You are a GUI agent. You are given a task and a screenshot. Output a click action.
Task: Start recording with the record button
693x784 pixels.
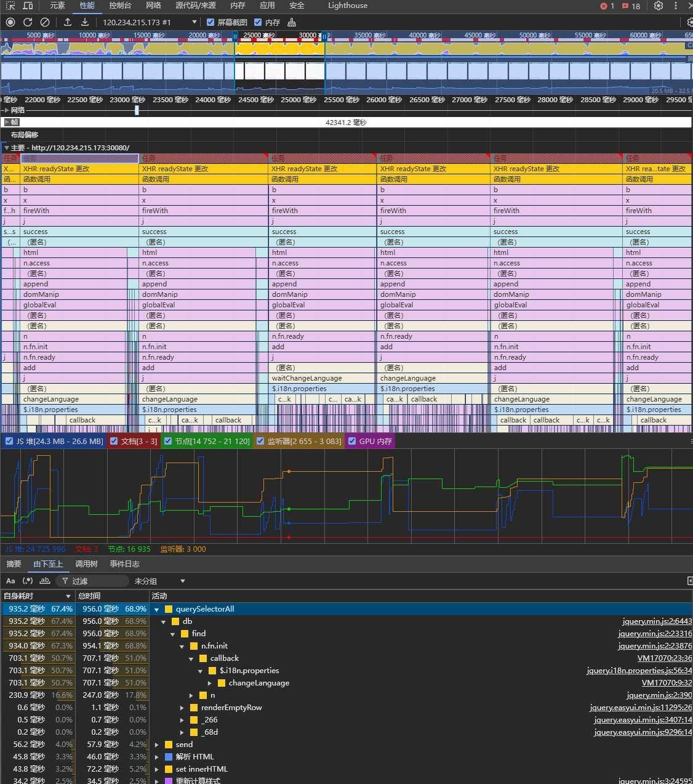pos(10,22)
